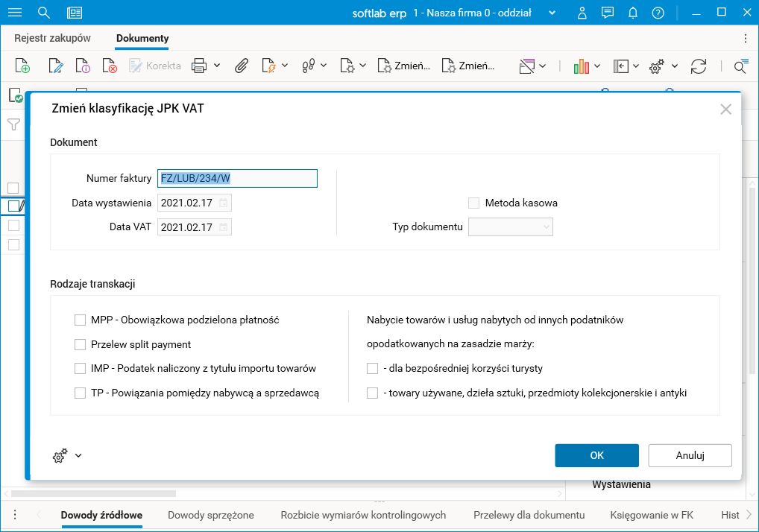759x532 pixels.
Task: Click the Anuluj button
Action: tap(690, 455)
